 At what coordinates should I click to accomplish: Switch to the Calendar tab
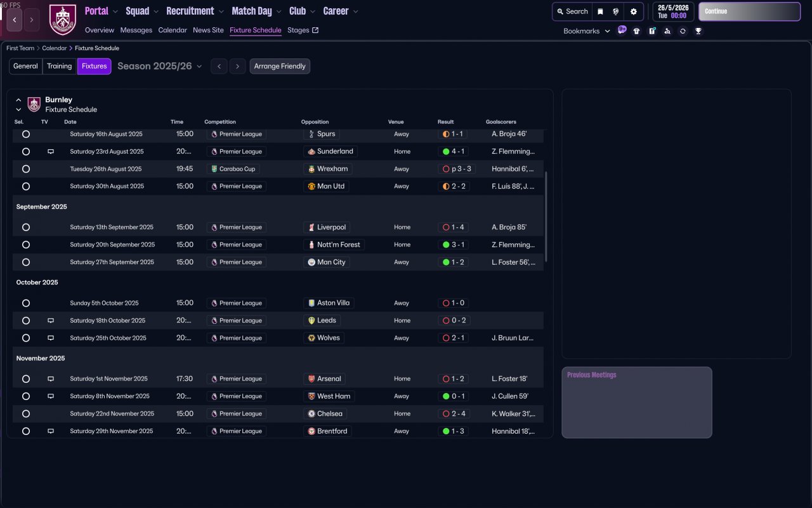pyautogui.click(x=173, y=30)
